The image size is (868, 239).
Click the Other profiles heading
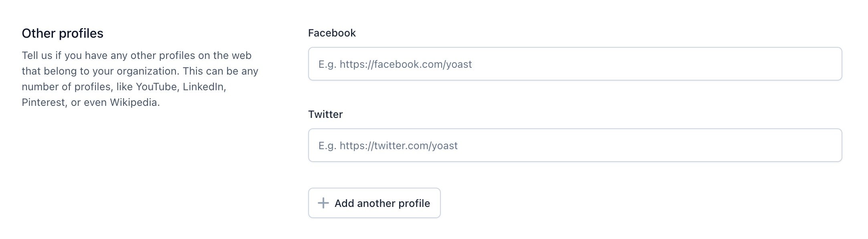[63, 33]
